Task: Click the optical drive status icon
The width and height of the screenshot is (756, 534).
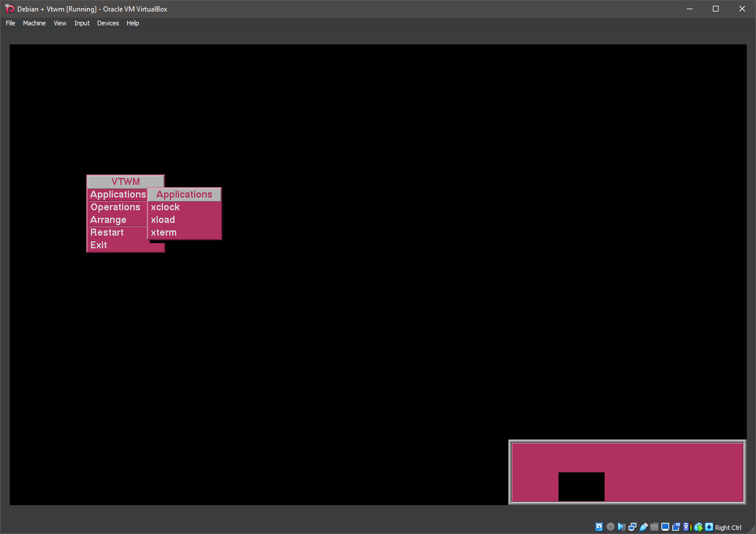Action: click(610, 527)
